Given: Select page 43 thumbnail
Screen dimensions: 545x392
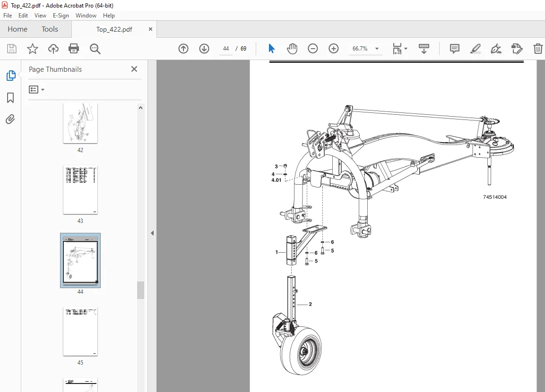Looking at the screenshot, I should pos(80,189).
